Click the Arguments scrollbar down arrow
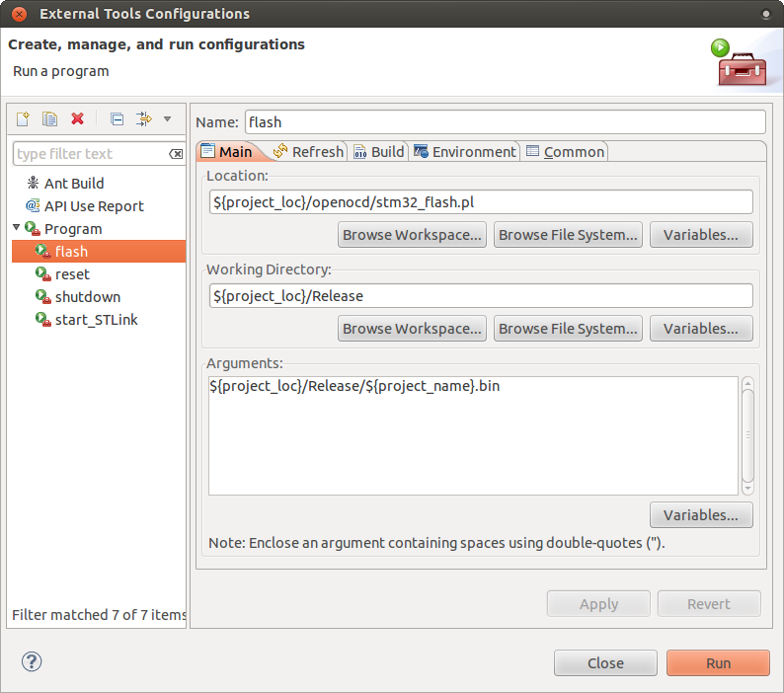784x693 pixels. pyautogui.click(x=747, y=488)
